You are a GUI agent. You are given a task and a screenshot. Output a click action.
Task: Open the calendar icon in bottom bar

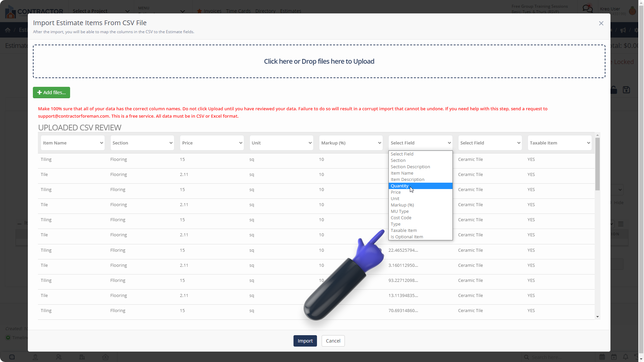coord(602,357)
